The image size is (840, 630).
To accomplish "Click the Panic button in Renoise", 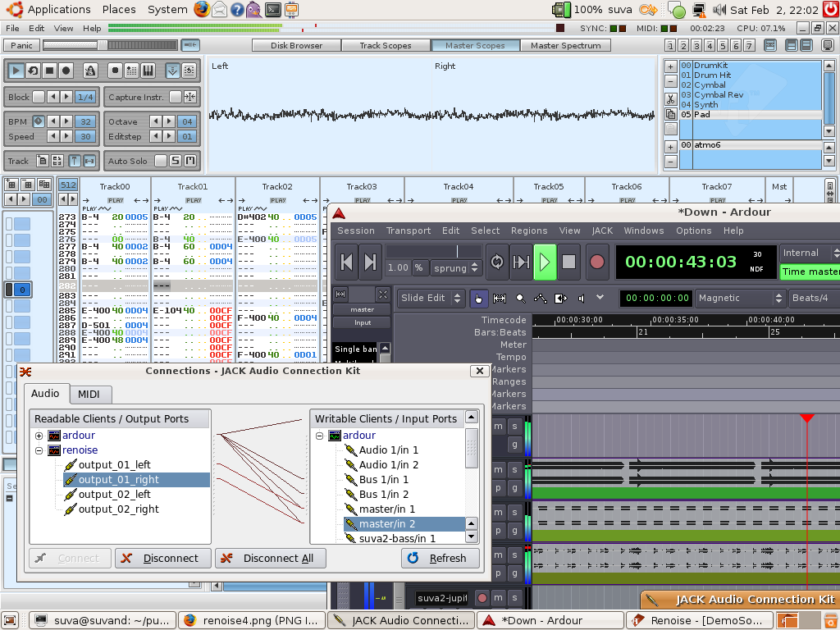I will (x=21, y=46).
